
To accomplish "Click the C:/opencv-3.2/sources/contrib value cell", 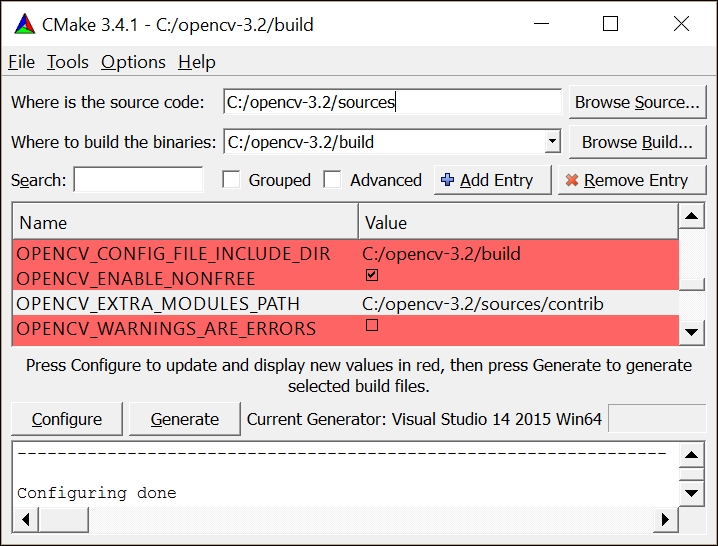I will pos(518,304).
